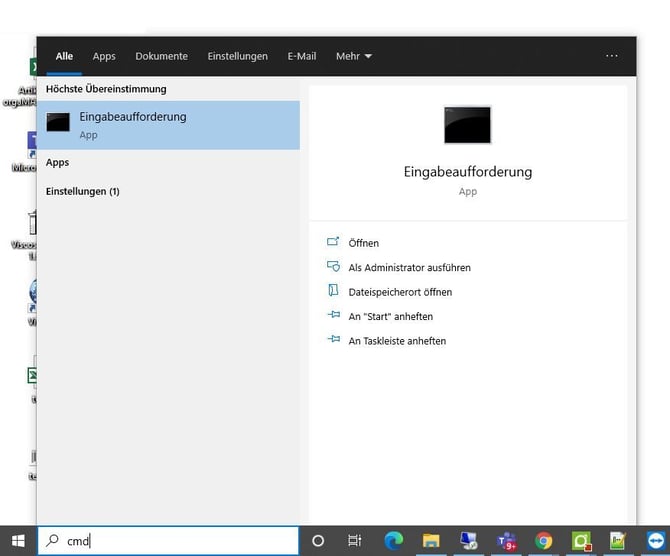Open the three-dot options menu
Viewport: 670px width, 556px height.
coord(612,57)
